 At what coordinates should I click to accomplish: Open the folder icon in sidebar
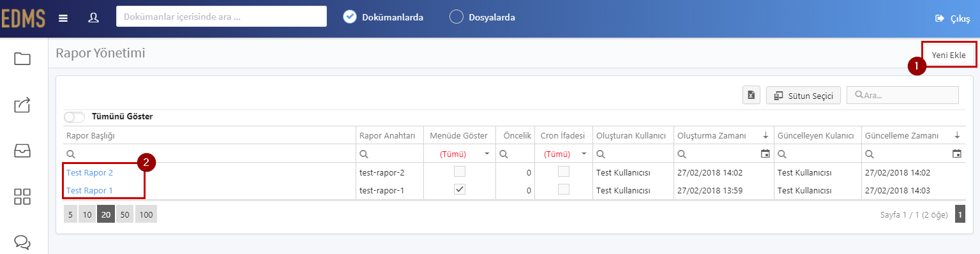22,59
